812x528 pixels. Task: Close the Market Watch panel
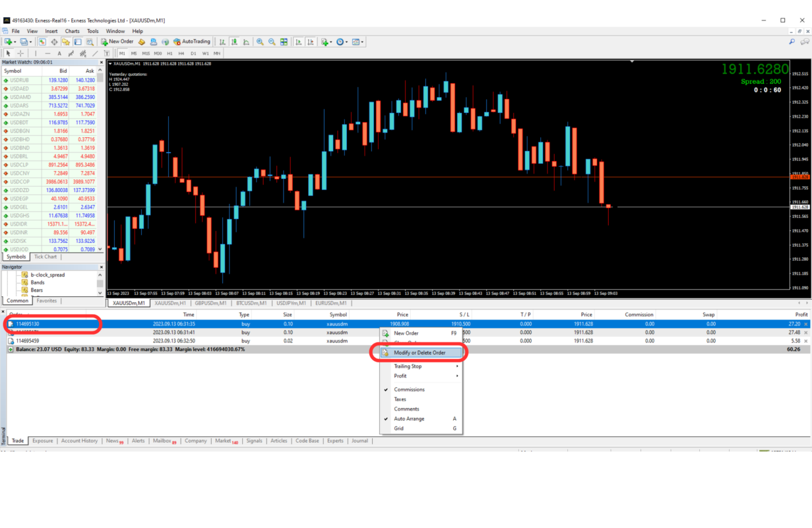coord(101,62)
